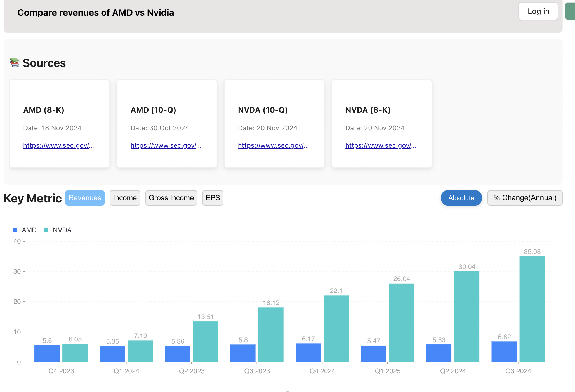This screenshot has width=575, height=392.
Task: Click the Key Metric heading
Action: click(32, 198)
